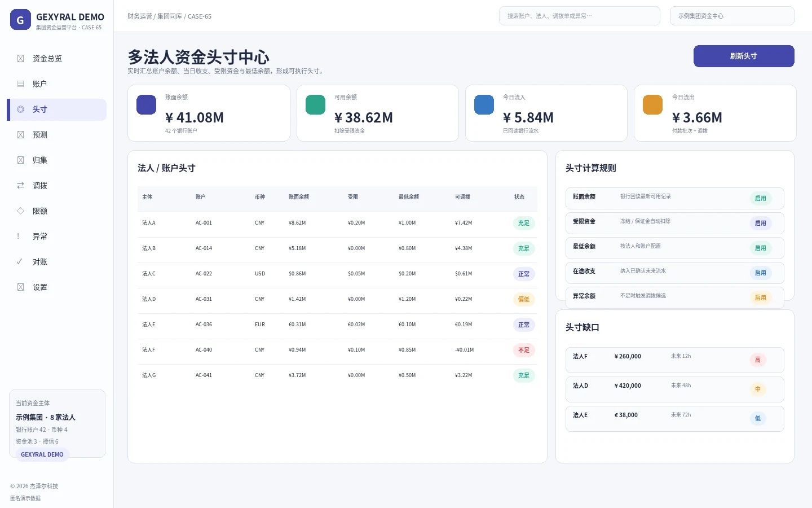812x508 pixels.
Task: Click the 偏低 status of 法人D
Action: tap(524, 299)
